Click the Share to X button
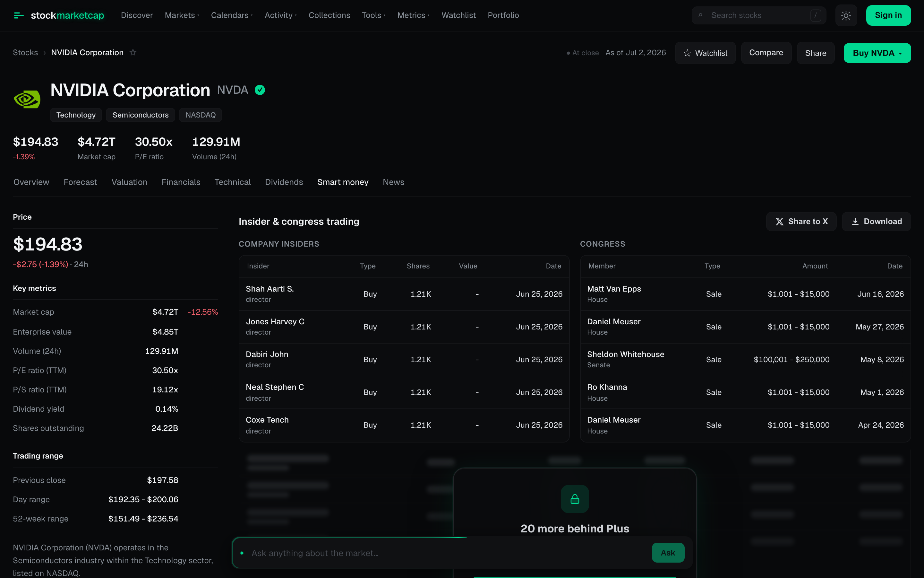Screen dimensions: 924x578 click(x=801, y=222)
